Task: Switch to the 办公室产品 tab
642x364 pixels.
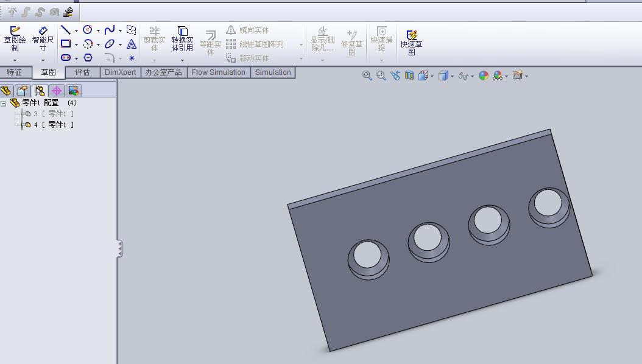Action: point(164,72)
